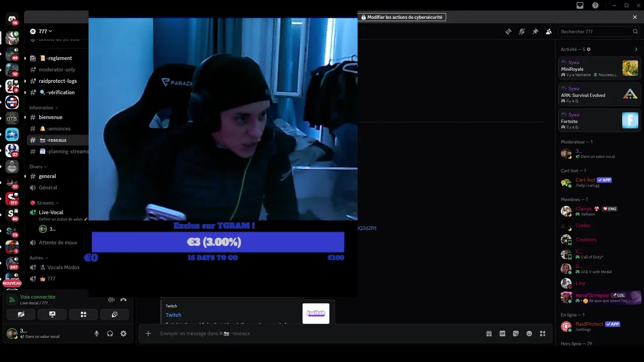Collapse the Divers category

pyautogui.click(x=38, y=166)
